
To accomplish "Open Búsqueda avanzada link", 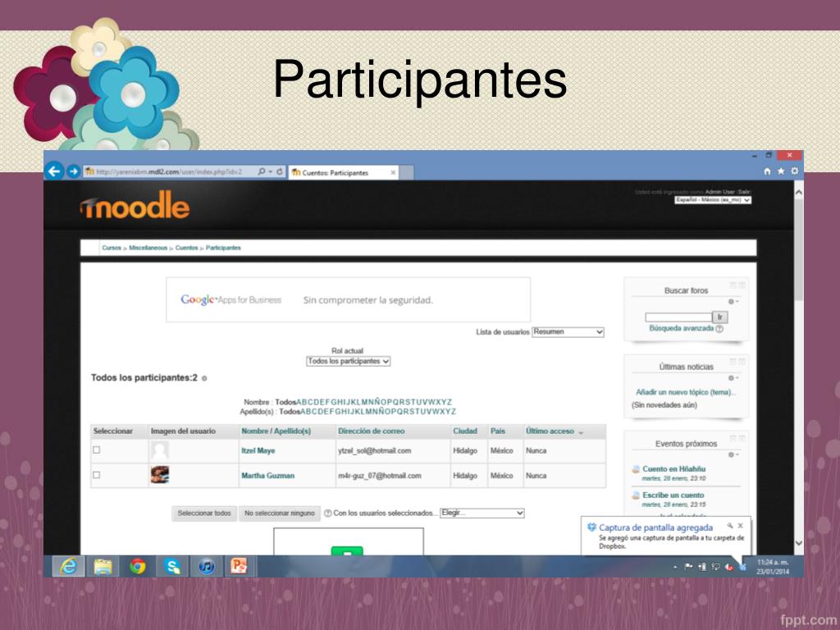I will click(682, 328).
